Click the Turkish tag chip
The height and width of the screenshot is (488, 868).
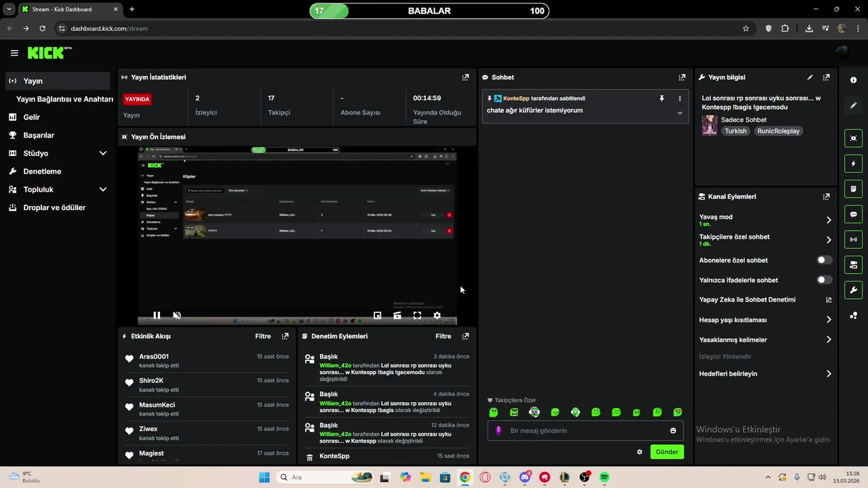pyautogui.click(x=736, y=131)
